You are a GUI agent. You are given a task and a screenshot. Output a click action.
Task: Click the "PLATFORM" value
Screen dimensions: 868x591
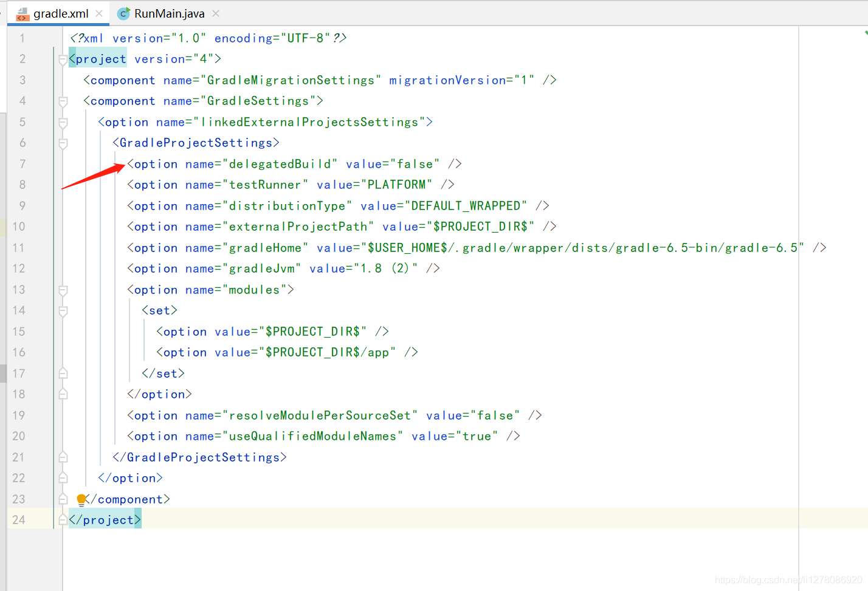point(396,185)
